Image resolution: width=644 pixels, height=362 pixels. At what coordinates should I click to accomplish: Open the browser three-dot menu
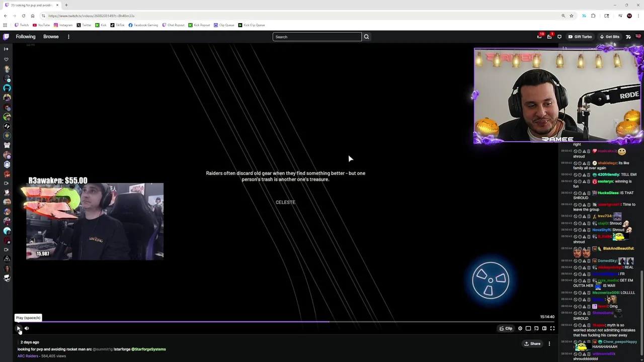pyautogui.click(x=638, y=16)
